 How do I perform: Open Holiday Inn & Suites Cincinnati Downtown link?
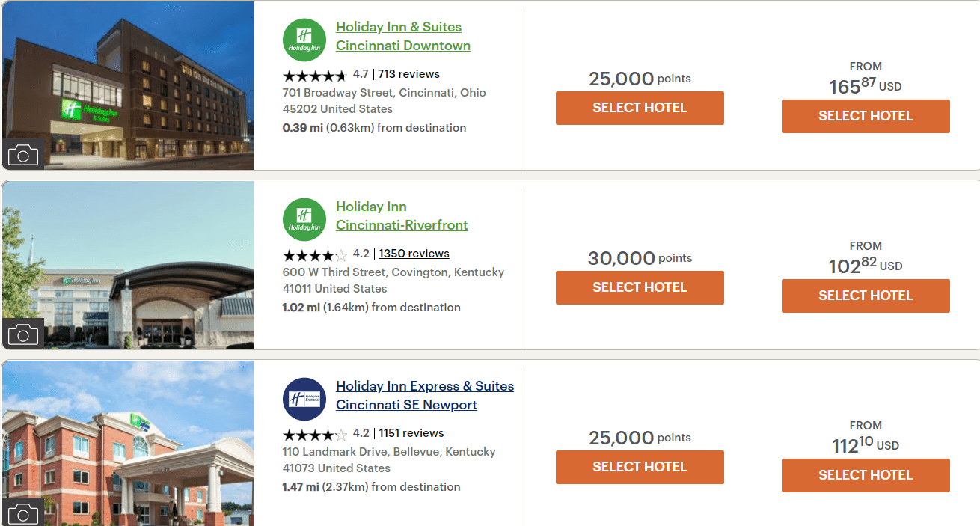402,36
